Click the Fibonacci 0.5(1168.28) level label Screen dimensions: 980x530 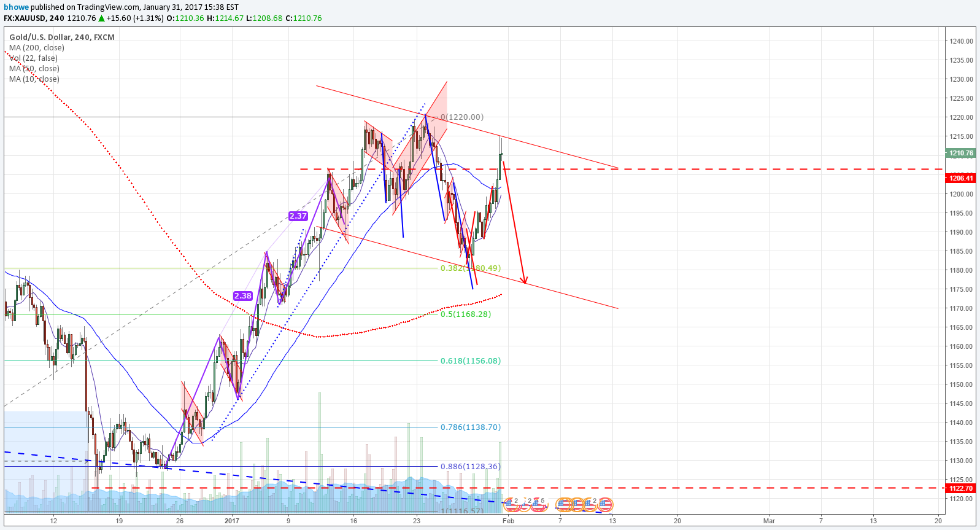point(466,314)
